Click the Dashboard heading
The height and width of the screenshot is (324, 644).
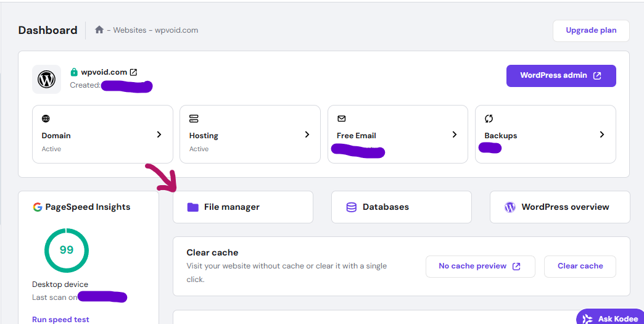(x=47, y=30)
